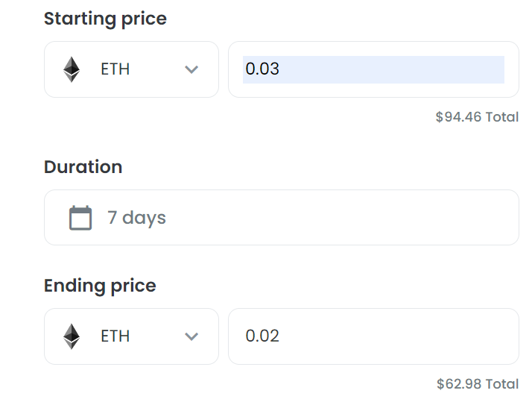
Task: Click the Ending price heading
Action: (100, 286)
